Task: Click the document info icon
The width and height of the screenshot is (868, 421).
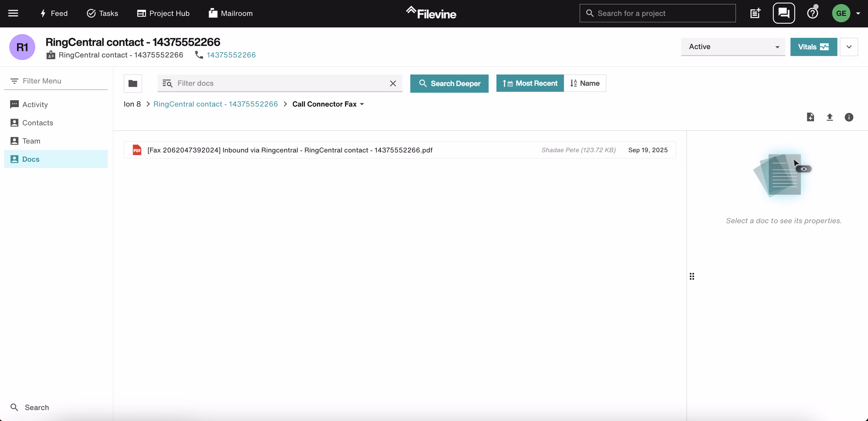Action: [849, 117]
